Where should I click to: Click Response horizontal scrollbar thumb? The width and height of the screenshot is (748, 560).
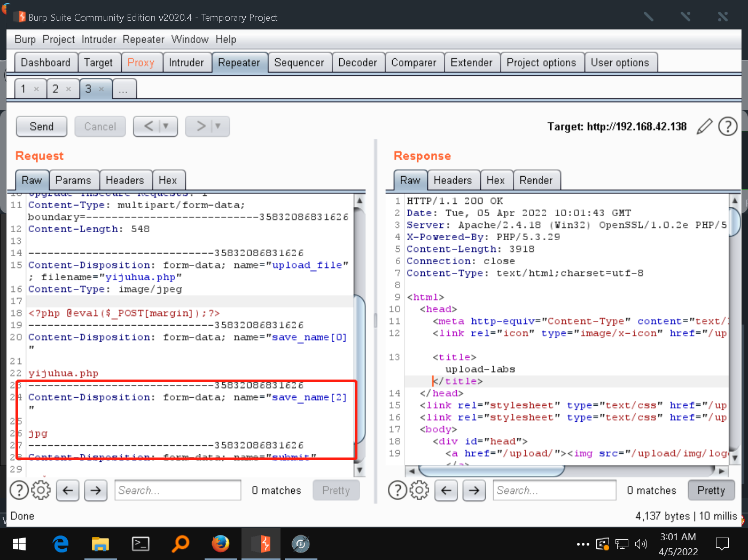(x=492, y=471)
